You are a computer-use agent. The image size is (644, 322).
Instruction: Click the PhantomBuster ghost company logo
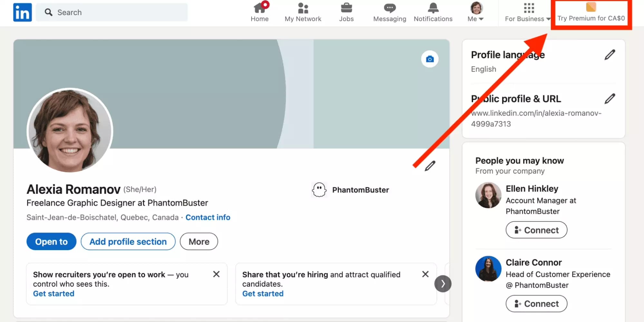point(319,190)
